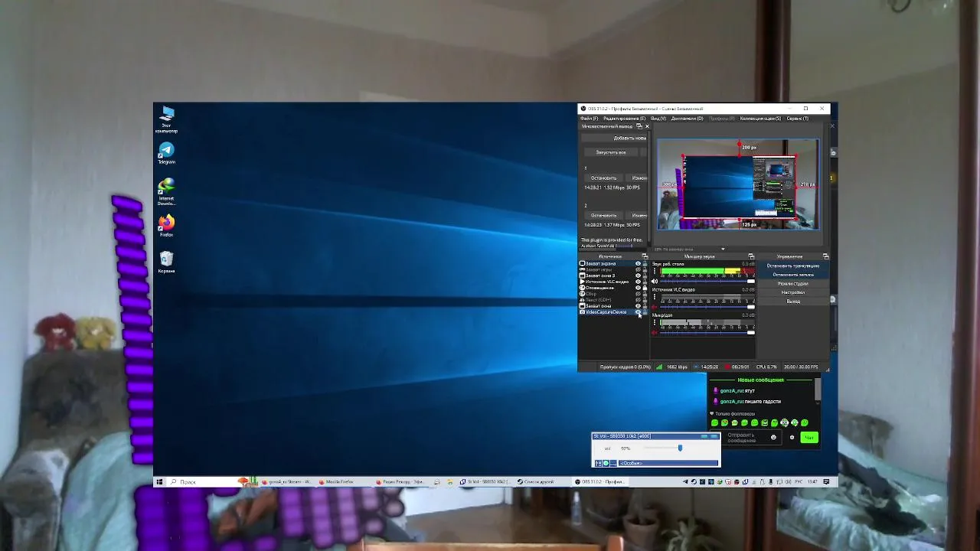
Task: Hide the Оповещение source
Action: pos(638,288)
